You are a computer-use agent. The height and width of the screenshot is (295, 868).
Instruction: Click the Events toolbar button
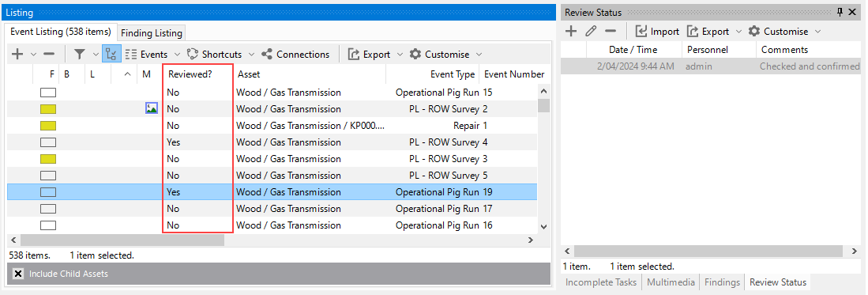(x=146, y=55)
